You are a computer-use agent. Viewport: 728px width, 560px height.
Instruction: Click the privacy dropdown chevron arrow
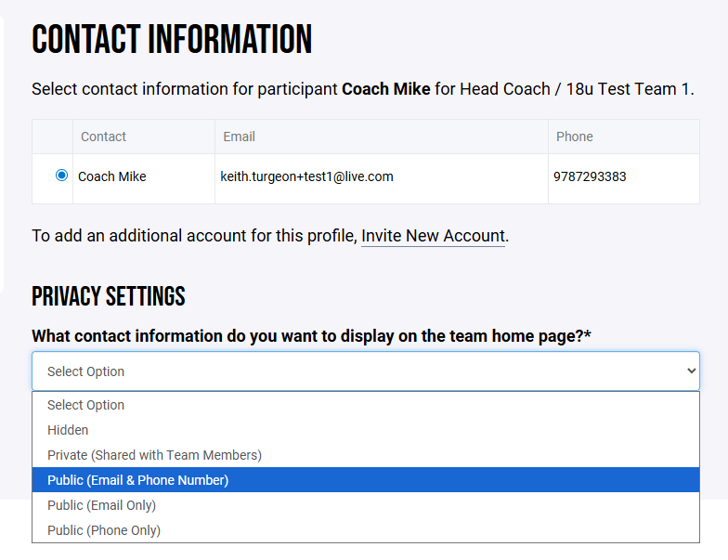[x=690, y=371]
